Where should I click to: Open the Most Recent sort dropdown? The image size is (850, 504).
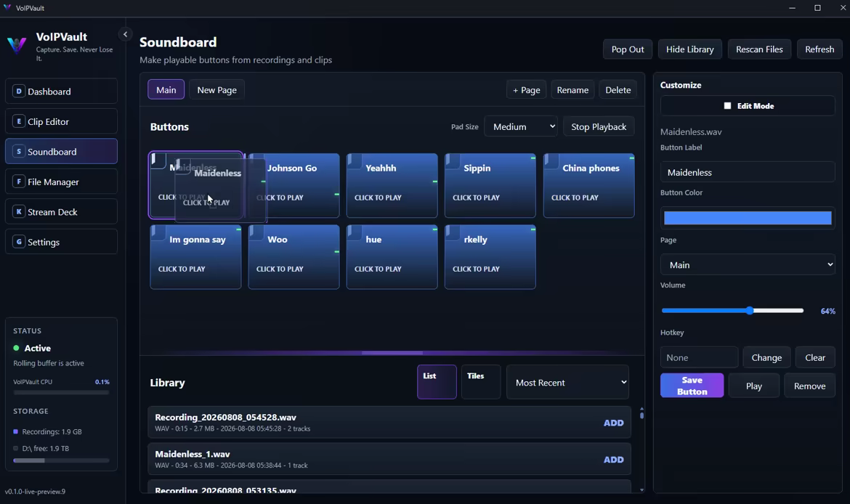point(567,383)
